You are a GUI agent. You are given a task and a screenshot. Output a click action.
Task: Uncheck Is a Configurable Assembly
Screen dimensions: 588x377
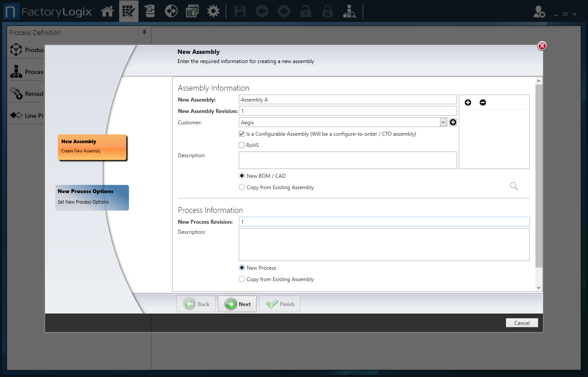coord(241,134)
